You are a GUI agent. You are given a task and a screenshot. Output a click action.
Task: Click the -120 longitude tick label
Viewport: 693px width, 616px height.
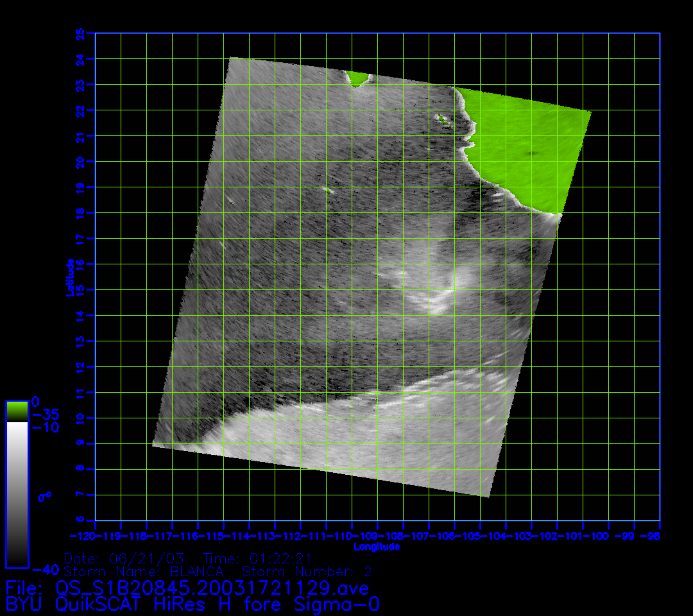(83, 536)
